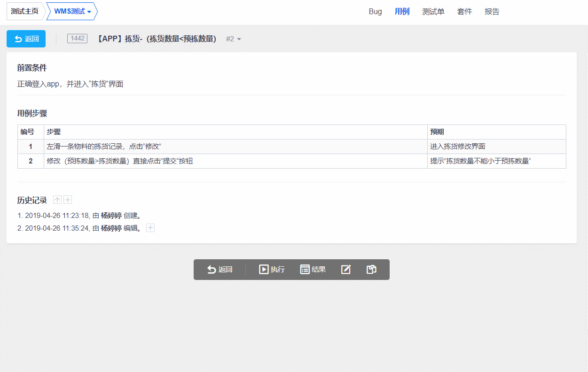Navigate to the 套件 tab

464,12
